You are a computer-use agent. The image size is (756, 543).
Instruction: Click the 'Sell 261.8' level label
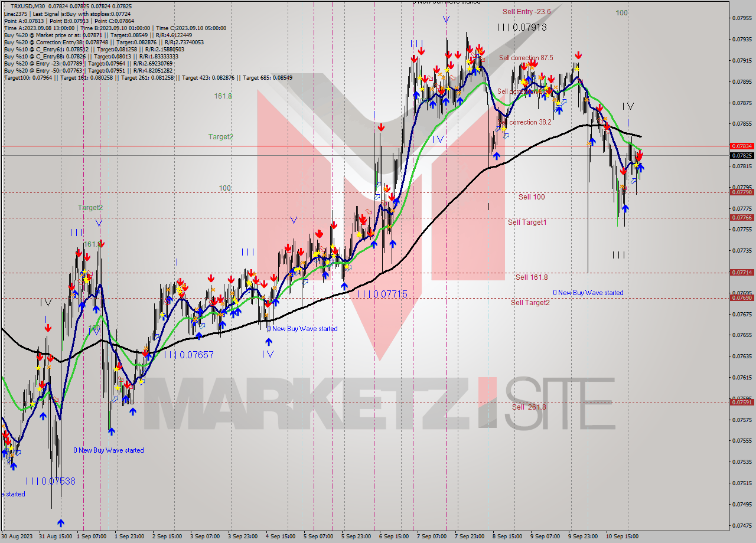(529, 407)
